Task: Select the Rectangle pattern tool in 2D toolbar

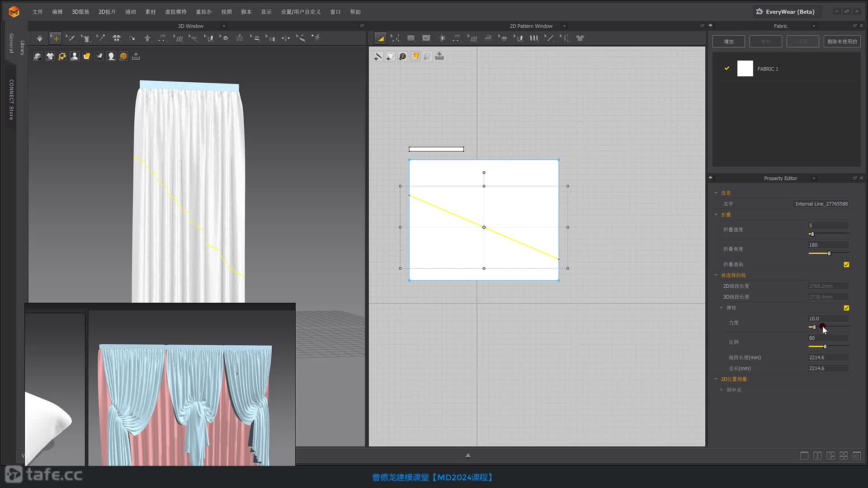Action: pos(410,38)
